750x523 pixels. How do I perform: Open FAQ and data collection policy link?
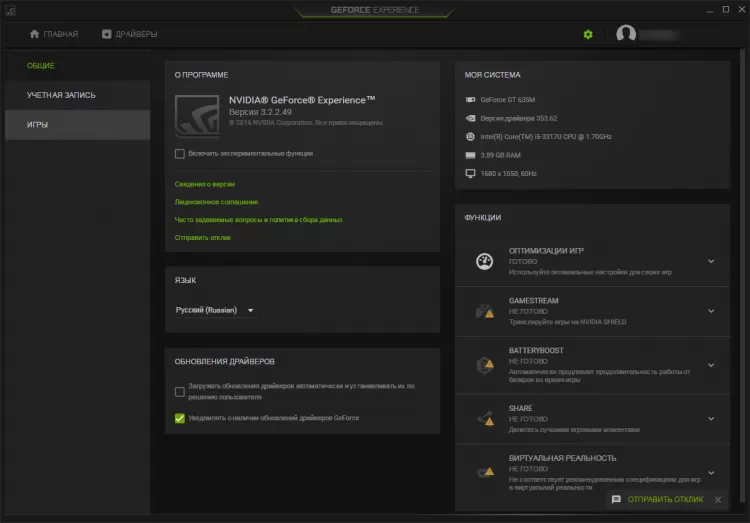click(x=258, y=220)
